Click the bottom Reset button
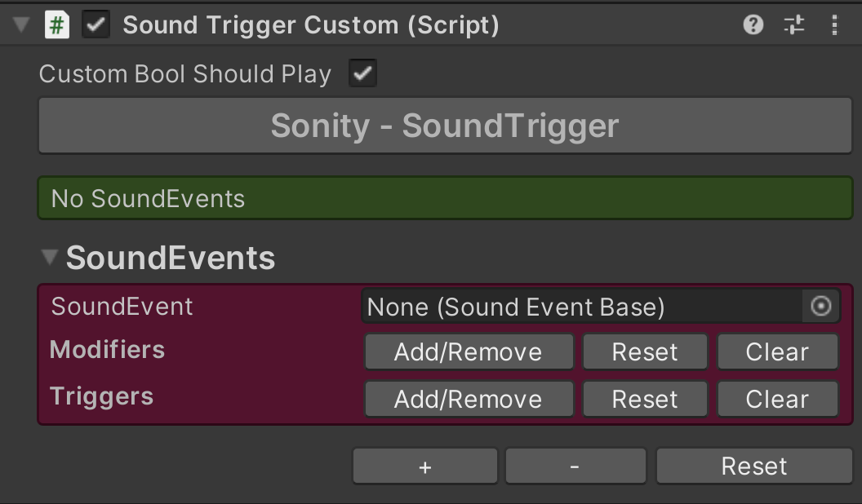The image size is (862, 504). pos(753,466)
